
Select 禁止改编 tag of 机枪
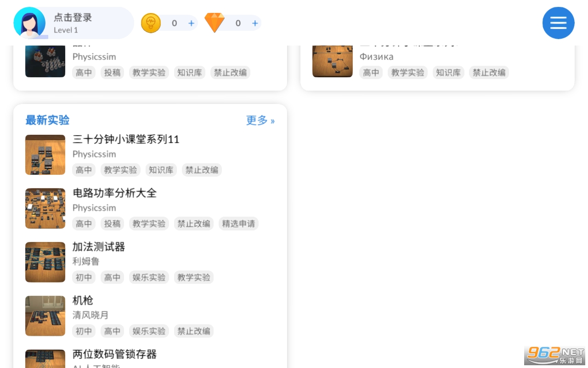click(x=194, y=331)
